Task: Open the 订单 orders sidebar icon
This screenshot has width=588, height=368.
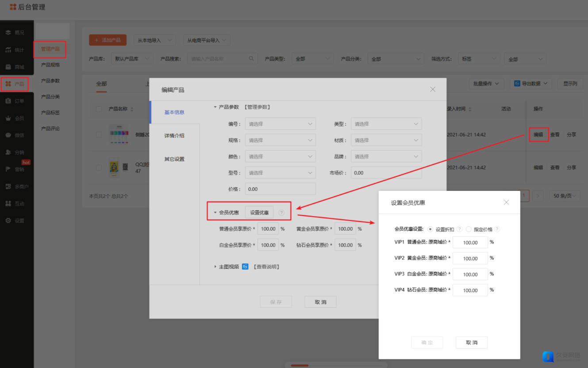Action: coord(8,101)
